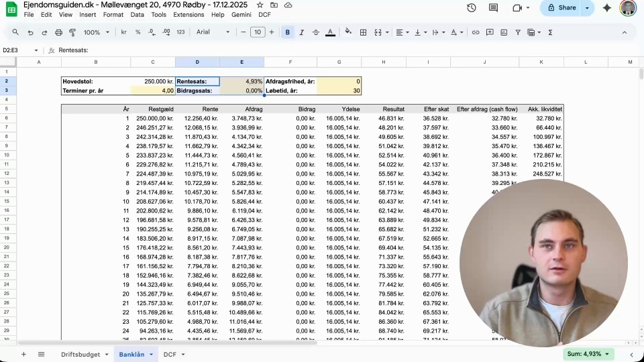Open the comments panel icon

494,8
